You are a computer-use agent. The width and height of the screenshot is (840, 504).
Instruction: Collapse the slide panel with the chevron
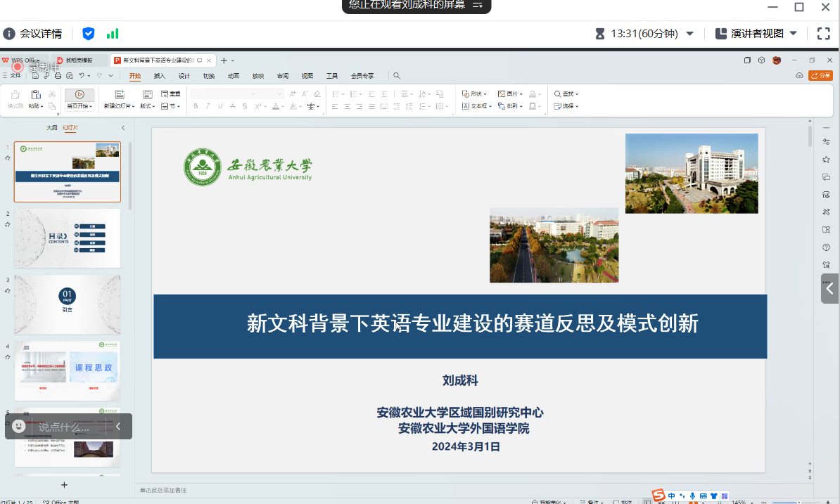pyautogui.click(x=123, y=128)
